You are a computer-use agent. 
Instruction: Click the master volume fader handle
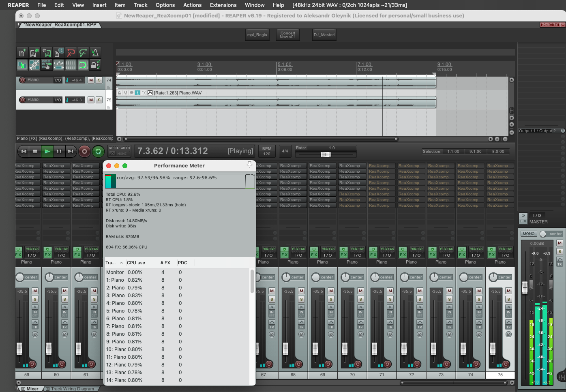525,287
